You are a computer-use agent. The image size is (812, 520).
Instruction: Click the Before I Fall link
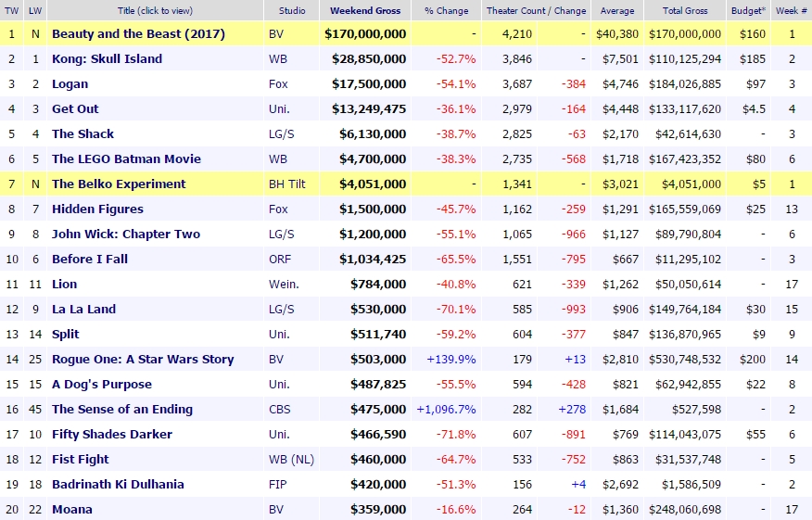click(x=90, y=259)
